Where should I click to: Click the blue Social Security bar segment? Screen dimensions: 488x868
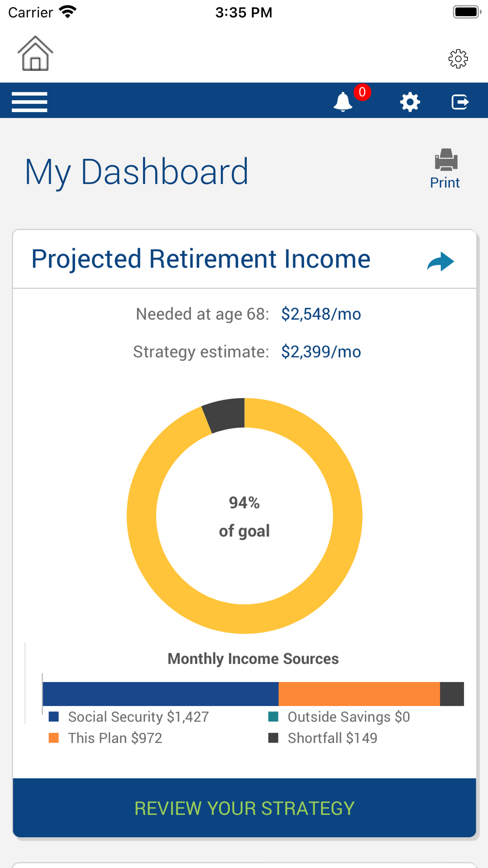161,694
